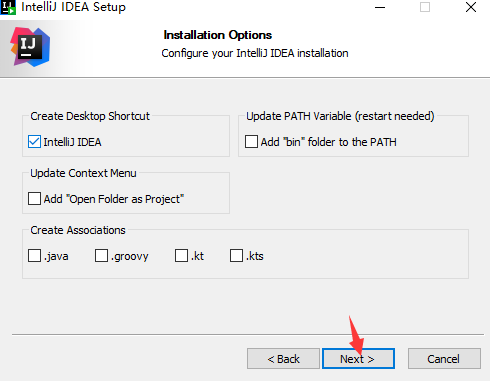Screen dimensions: 490x381
Task: Cancel the installation
Action: (x=444, y=359)
